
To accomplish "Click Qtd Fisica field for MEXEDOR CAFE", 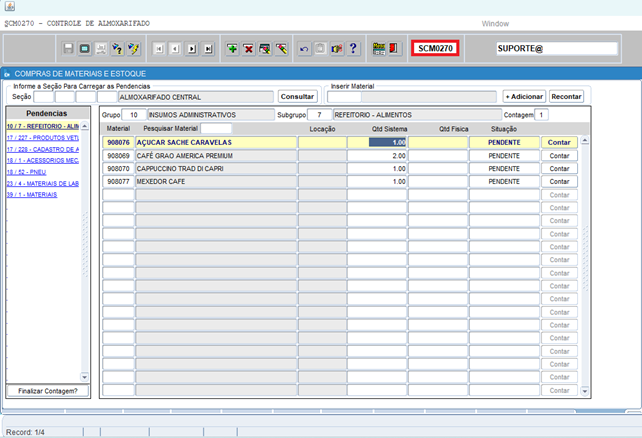I will 438,181.
